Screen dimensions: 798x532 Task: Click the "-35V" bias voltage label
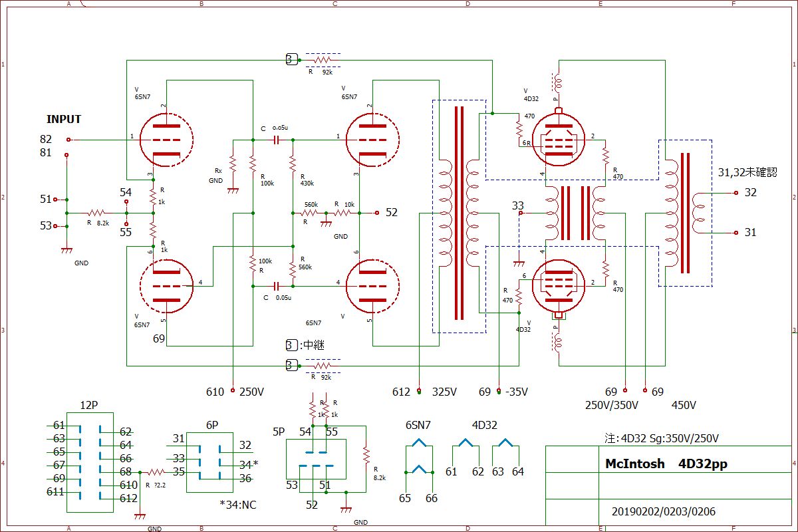click(x=516, y=392)
